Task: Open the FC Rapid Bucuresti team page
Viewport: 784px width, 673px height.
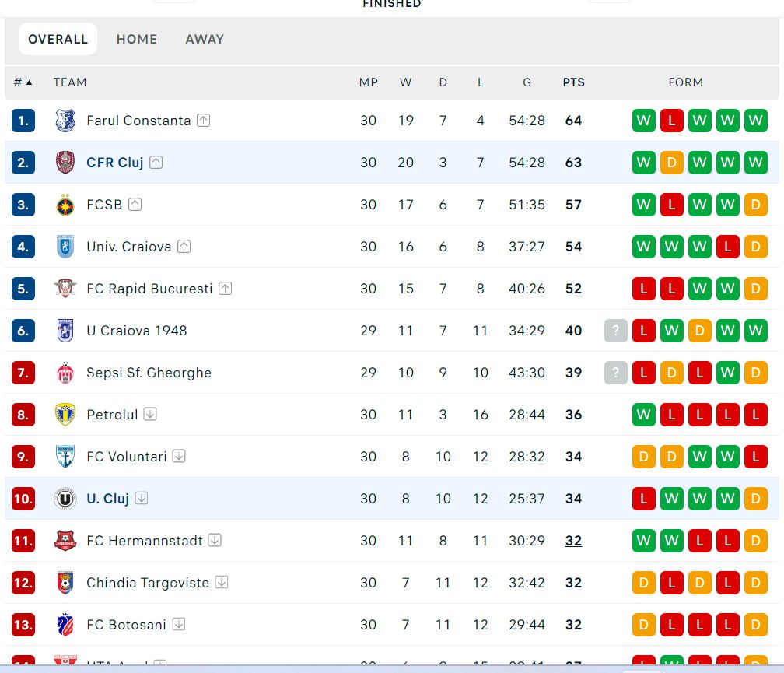Action: (149, 289)
